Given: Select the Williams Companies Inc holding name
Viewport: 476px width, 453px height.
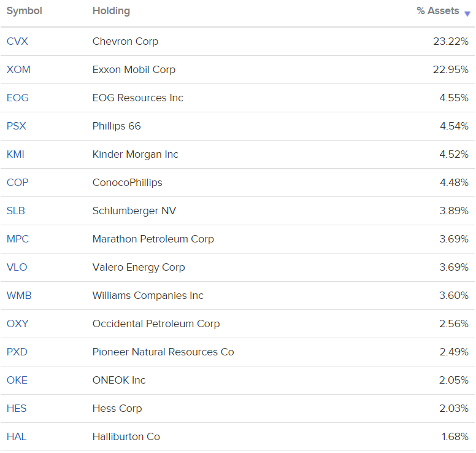Looking at the screenshot, I should click(x=148, y=296).
